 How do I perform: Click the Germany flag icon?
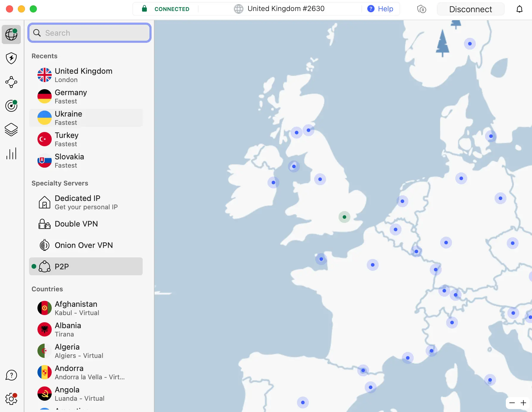(x=45, y=96)
